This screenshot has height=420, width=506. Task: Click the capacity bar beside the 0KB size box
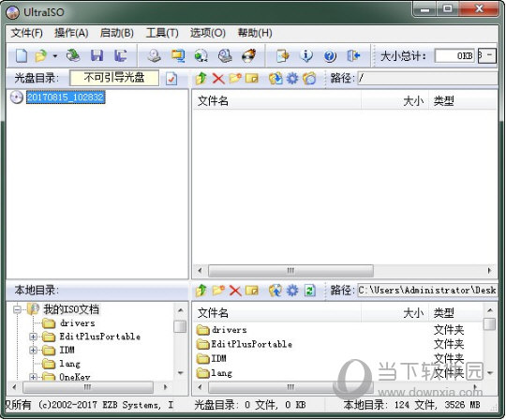click(487, 55)
